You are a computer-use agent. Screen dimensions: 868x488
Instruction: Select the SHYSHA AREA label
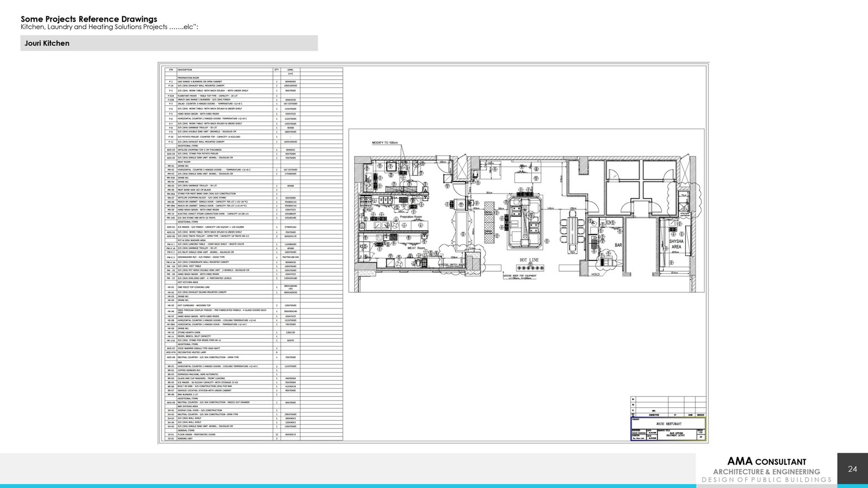coord(676,244)
